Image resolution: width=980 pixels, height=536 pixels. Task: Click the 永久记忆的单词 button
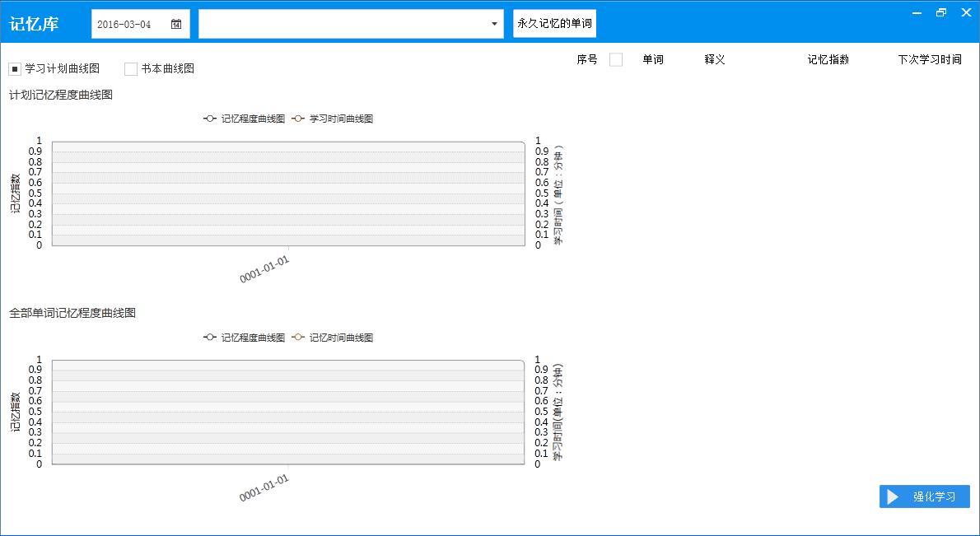pos(554,24)
